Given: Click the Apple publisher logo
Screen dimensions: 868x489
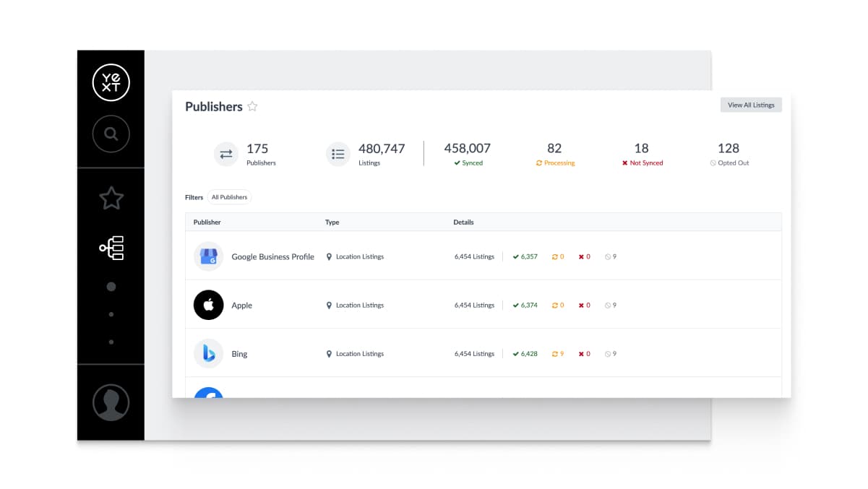Looking at the screenshot, I should (x=209, y=305).
